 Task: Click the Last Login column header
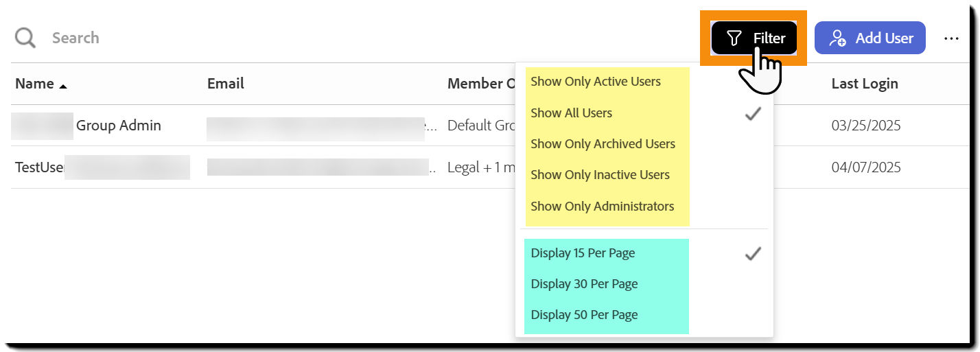[x=865, y=84]
